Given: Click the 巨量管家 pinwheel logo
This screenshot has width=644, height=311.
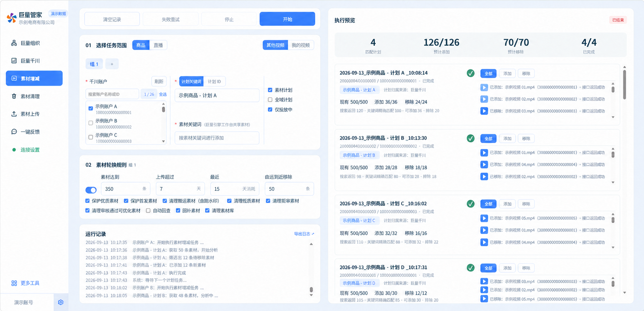Looking at the screenshot, I should click(x=12, y=18).
